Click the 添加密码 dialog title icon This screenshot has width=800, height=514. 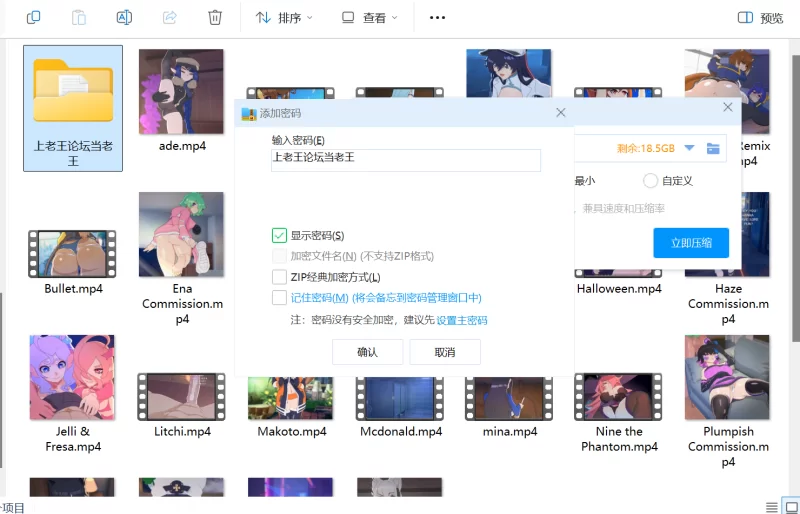tap(249, 113)
